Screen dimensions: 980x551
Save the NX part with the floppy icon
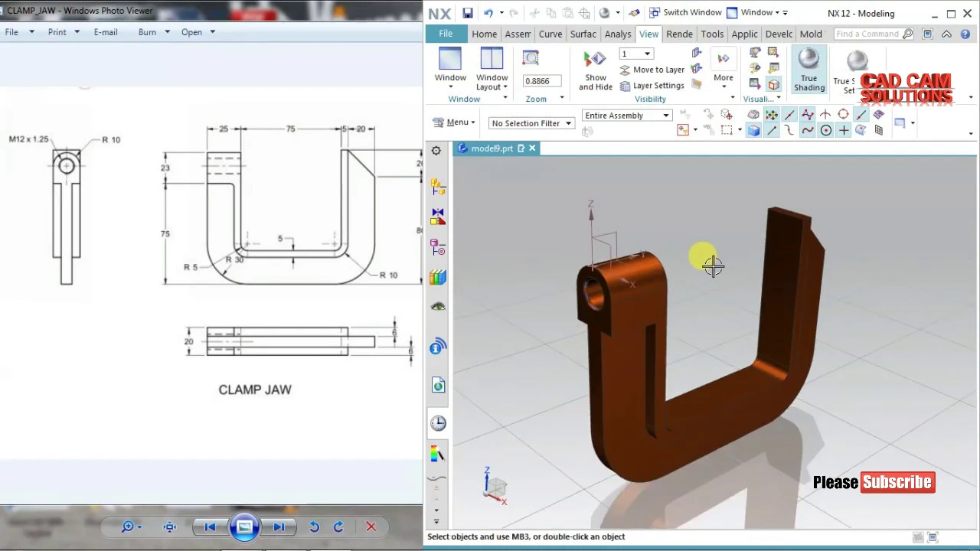pyautogui.click(x=467, y=13)
